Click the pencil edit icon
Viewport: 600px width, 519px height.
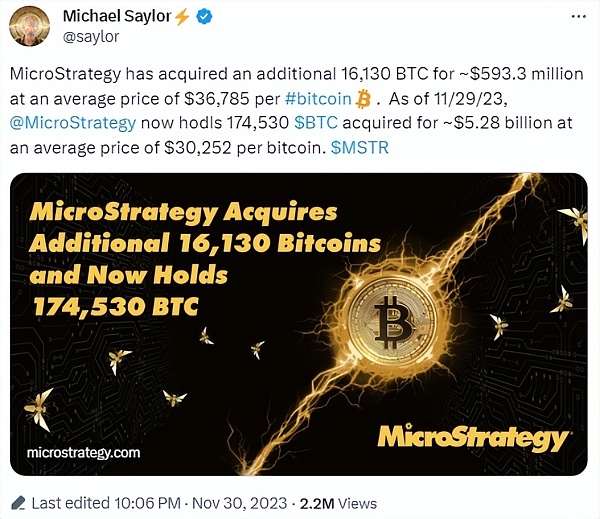pyautogui.click(x=17, y=500)
